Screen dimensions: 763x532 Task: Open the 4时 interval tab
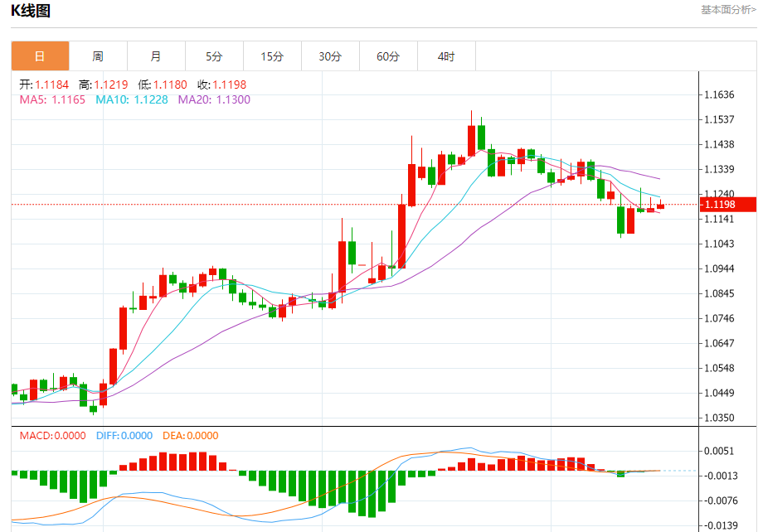(446, 56)
